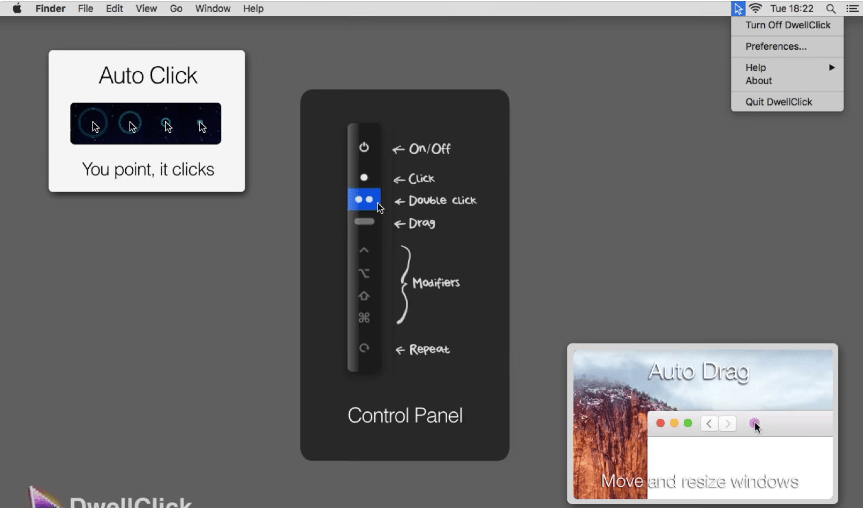This screenshot has height=508, width=863.
Task: Expand the Help submenu arrow
Action: (832, 67)
